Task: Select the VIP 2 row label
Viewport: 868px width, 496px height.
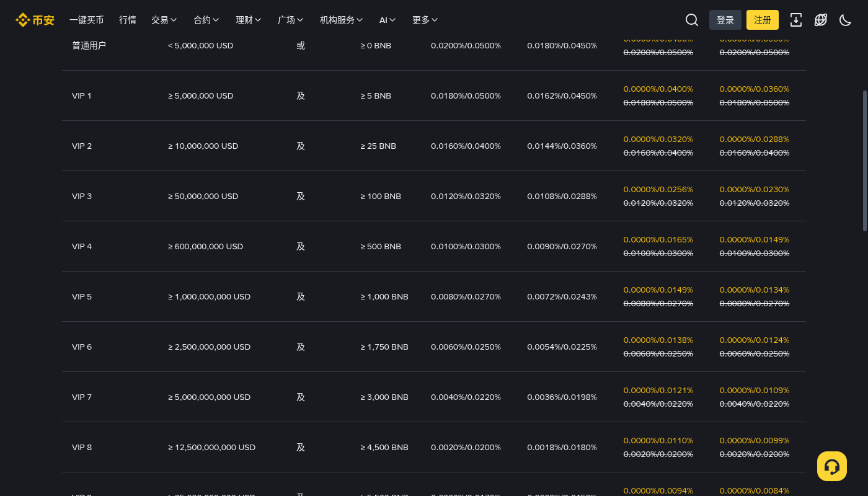Action: click(x=82, y=146)
